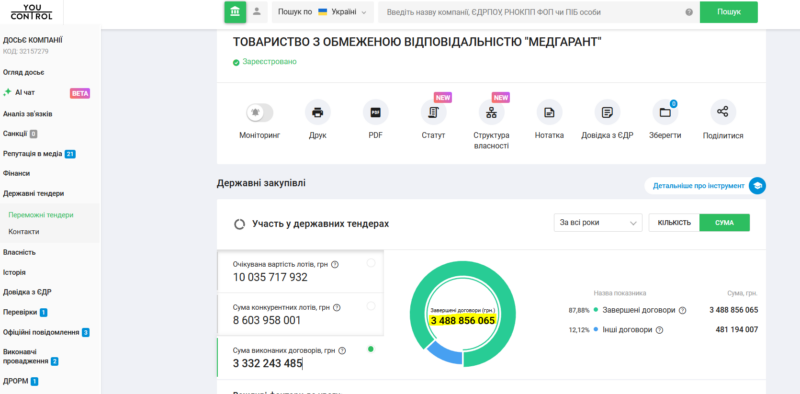Select the Сума конкурентних лотів radio
800x394 pixels.
371,306
